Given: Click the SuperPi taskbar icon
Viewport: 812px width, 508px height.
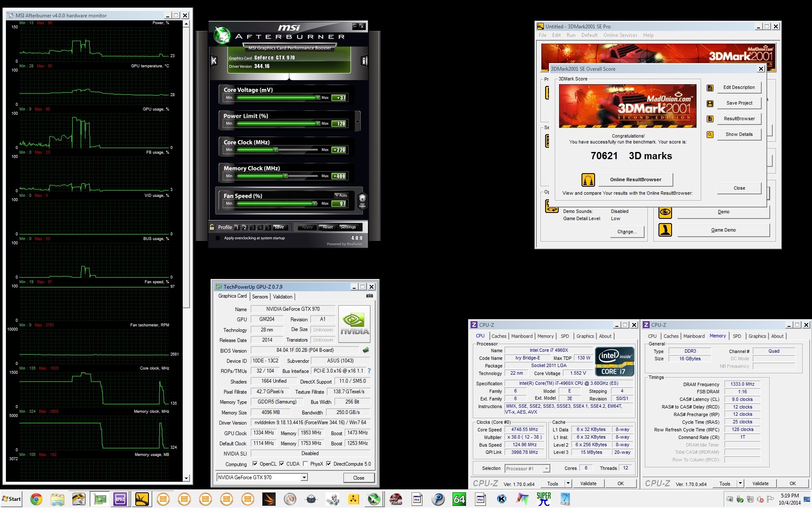Looking at the screenshot, I should click(544, 500).
